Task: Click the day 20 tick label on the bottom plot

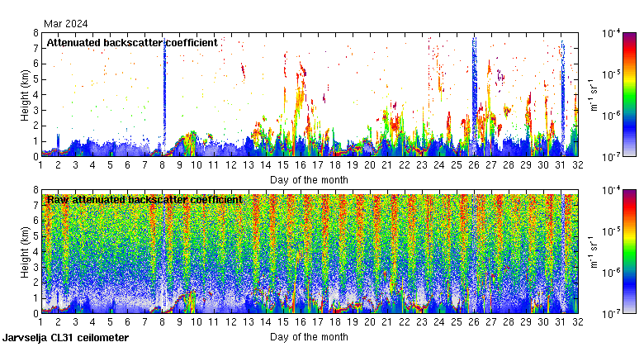Action: point(370,322)
